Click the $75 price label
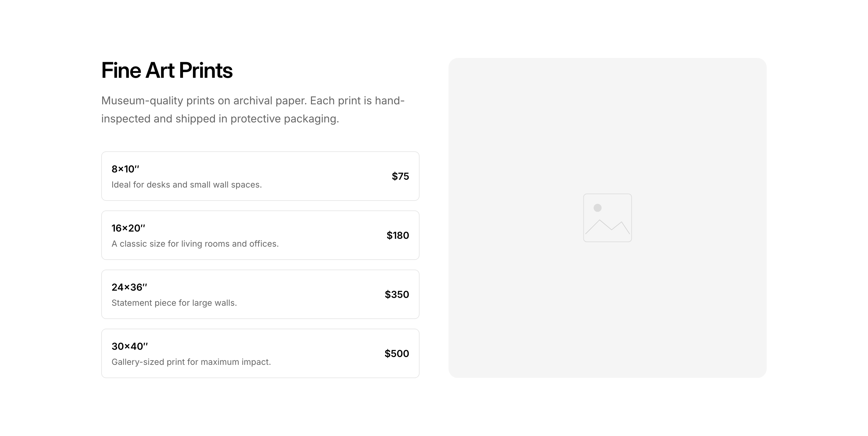The image size is (868, 436). tap(400, 176)
